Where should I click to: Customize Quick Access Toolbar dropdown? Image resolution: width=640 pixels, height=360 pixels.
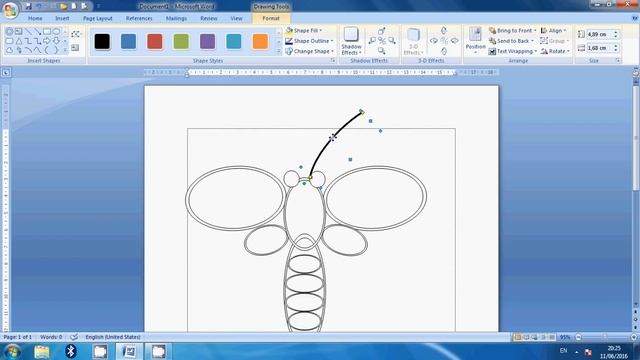pyautogui.click(x=98, y=7)
